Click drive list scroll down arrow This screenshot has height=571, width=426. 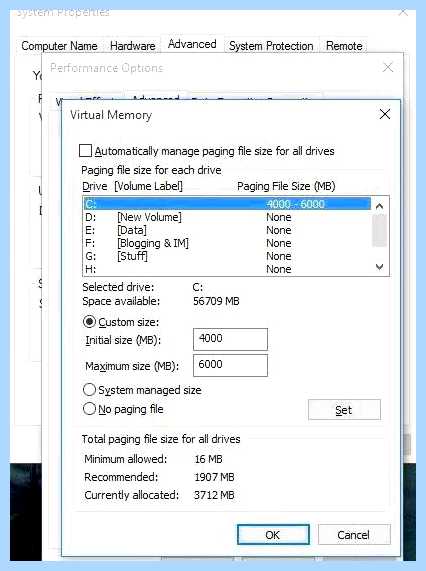click(379, 267)
